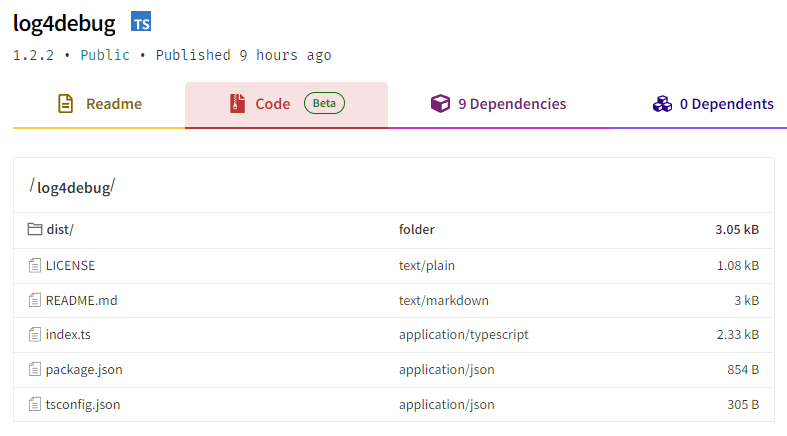The height and width of the screenshot is (436, 787).
Task: Open the tsconfig.json file link
Action: click(83, 405)
